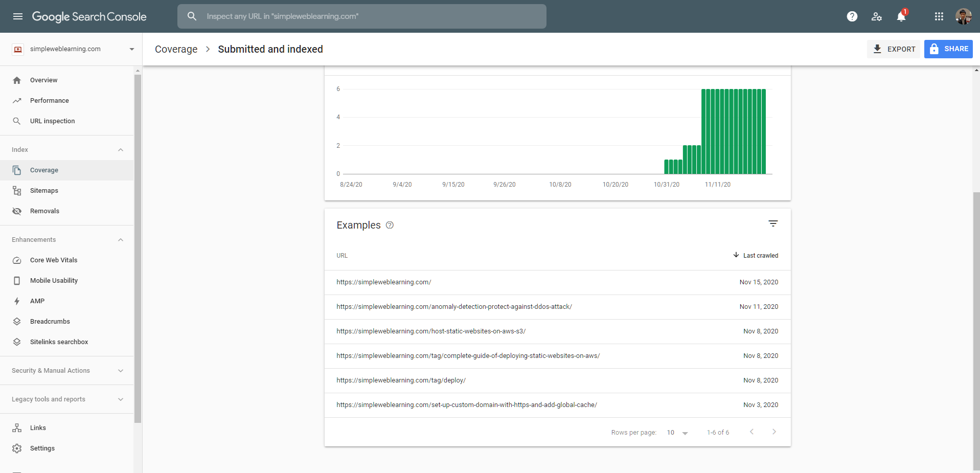Go to next page of examples
Image resolution: width=980 pixels, height=473 pixels.
click(x=774, y=432)
